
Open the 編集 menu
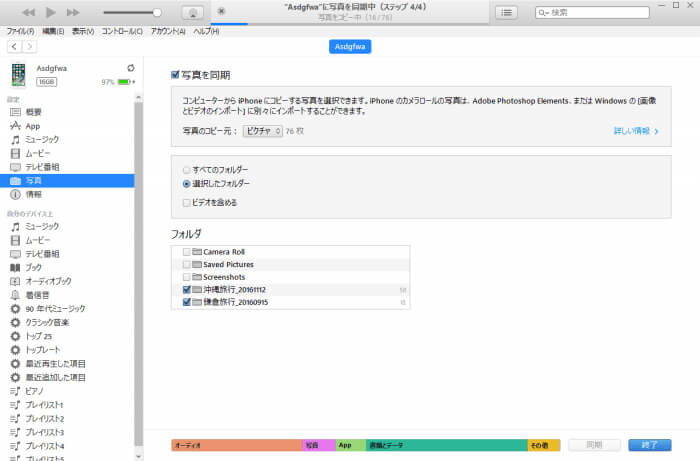tap(53, 31)
